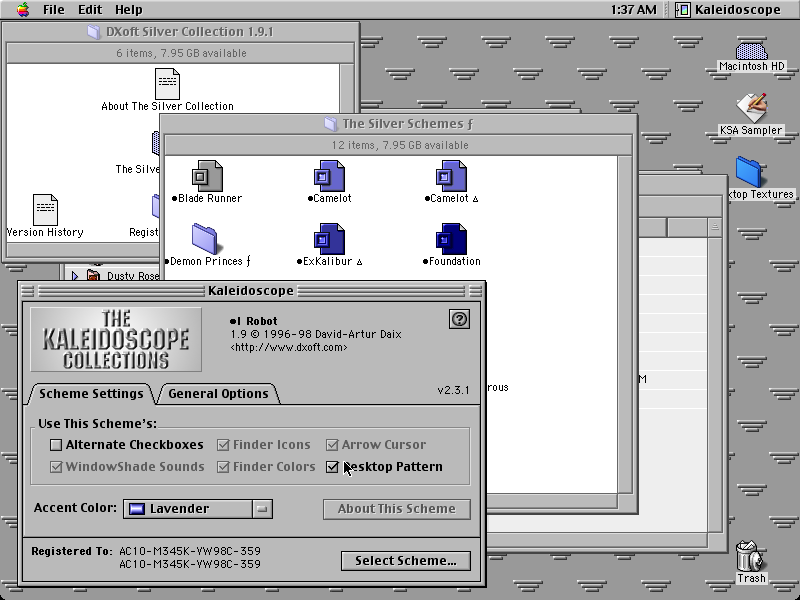Click the menu bar clock 1:37 AM
The height and width of the screenshot is (600, 800).
click(x=633, y=10)
